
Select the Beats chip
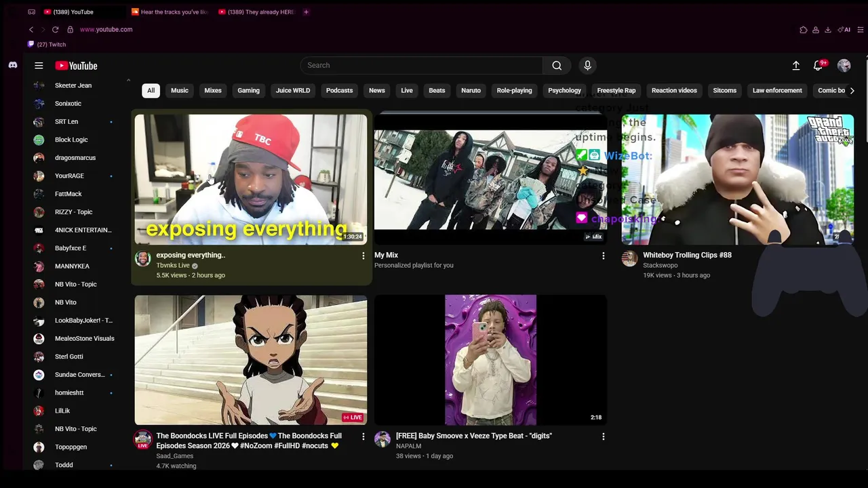[x=437, y=90]
